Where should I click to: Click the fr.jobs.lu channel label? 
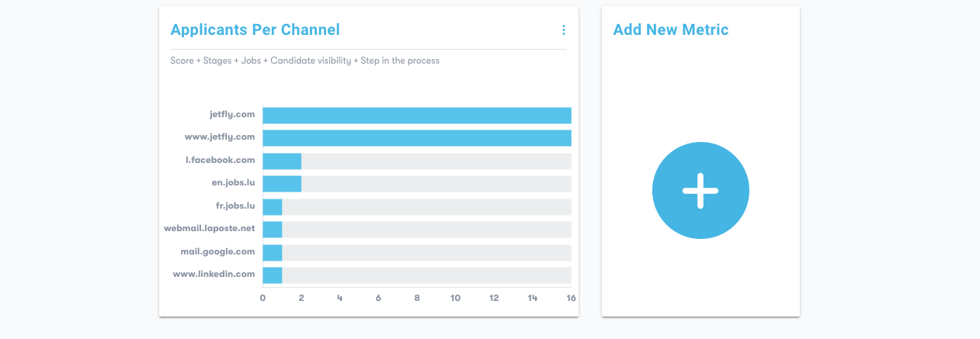coord(235,206)
